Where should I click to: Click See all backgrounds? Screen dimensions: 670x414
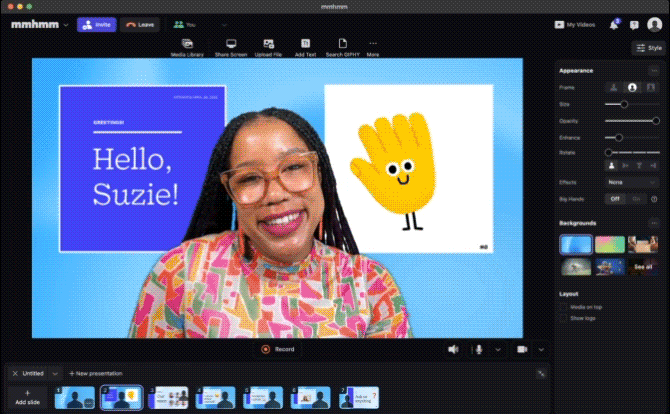[x=643, y=267]
